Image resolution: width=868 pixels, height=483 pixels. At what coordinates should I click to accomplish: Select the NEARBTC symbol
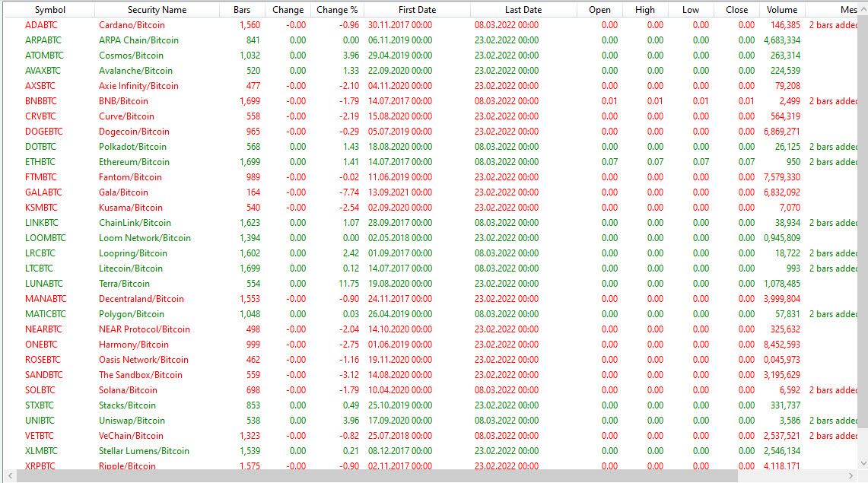click(x=43, y=329)
